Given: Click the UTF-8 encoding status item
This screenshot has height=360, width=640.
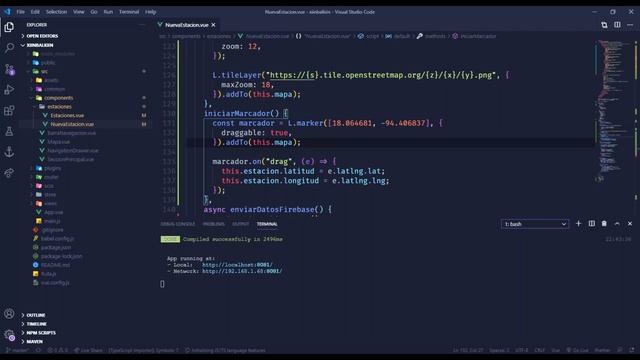Looking at the screenshot, I should pyautogui.click(x=521, y=350).
